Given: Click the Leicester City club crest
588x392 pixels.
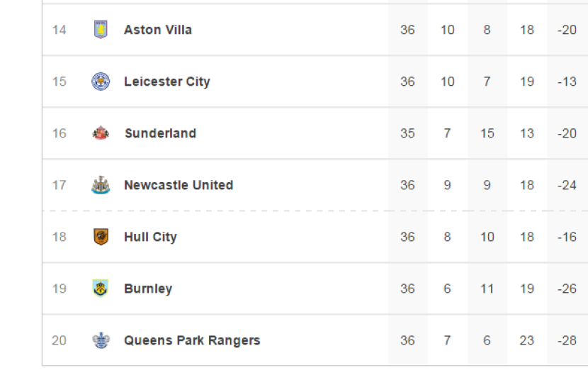Looking at the screenshot, I should (101, 82).
